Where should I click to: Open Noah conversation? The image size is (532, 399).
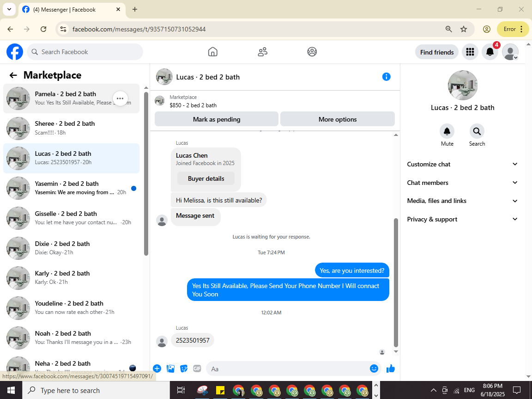[x=71, y=338]
